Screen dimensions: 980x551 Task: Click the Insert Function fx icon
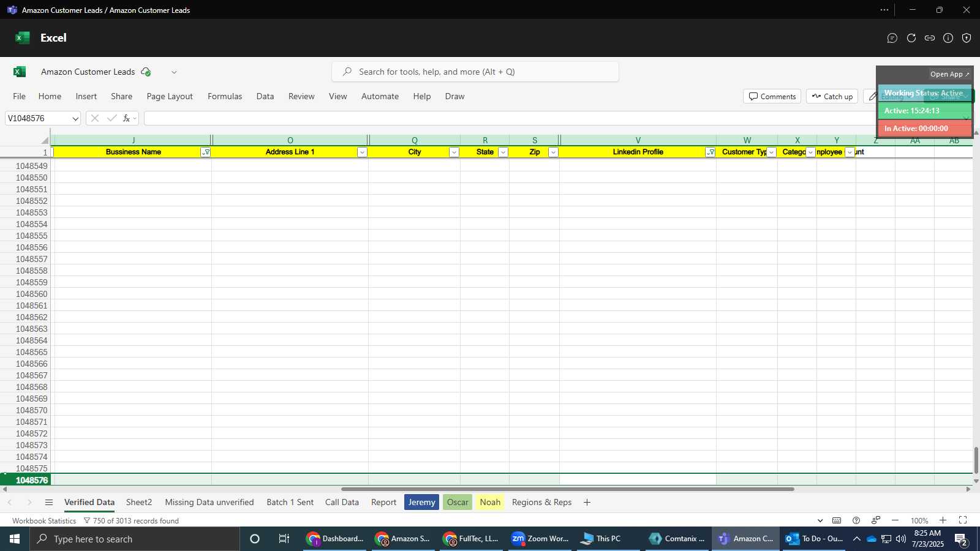(126, 118)
